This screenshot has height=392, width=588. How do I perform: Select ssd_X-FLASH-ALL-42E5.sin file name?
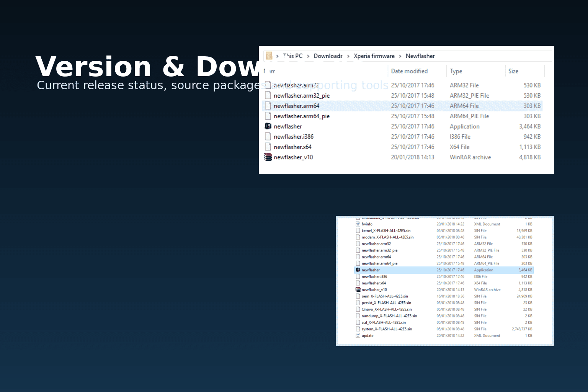(384, 323)
